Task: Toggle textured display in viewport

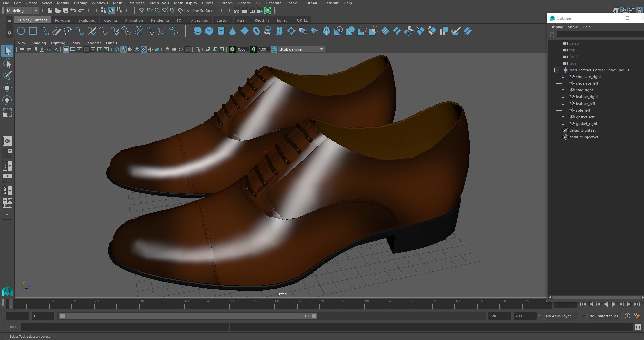Action: click(144, 49)
